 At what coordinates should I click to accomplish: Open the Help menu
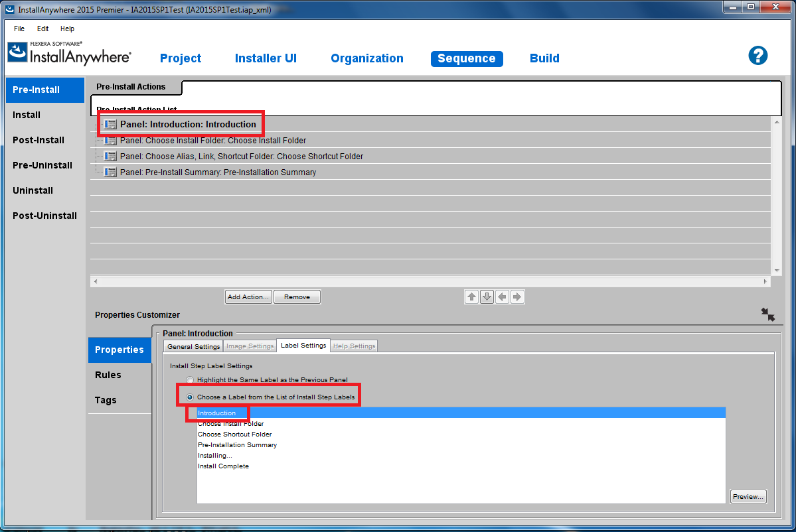67,29
